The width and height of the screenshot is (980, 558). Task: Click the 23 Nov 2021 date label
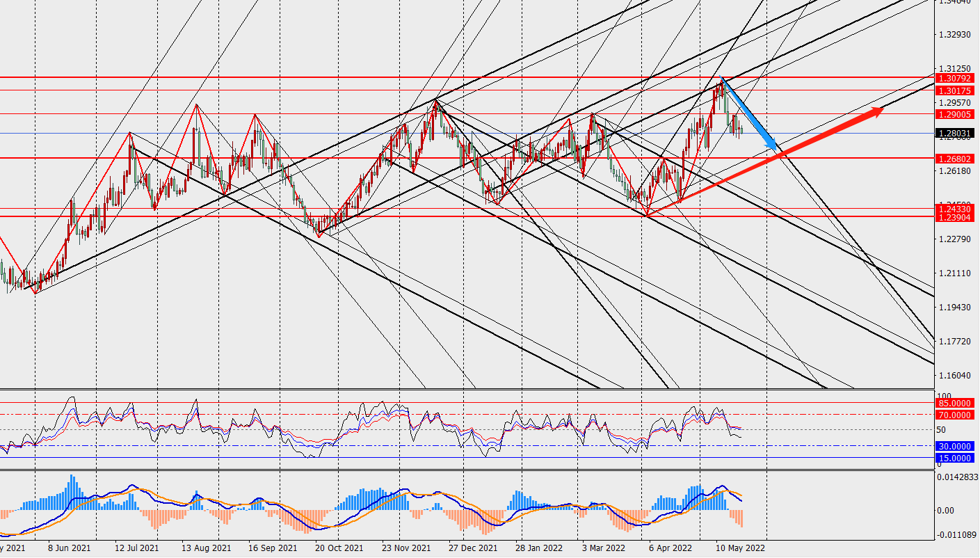coord(406,548)
